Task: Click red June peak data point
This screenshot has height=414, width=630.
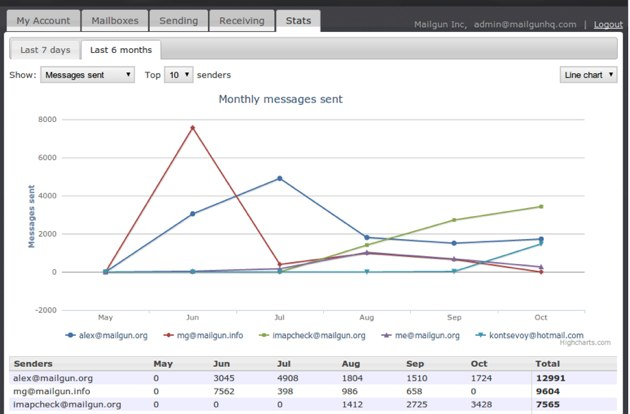Action: (x=192, y=128)
